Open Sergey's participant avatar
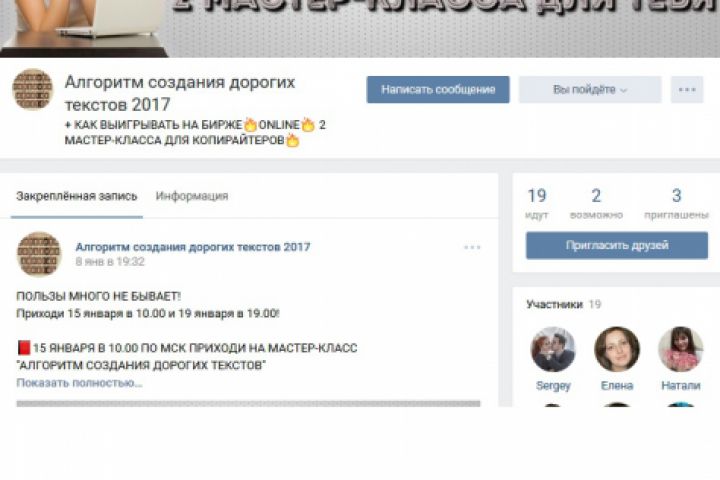 (x=553, y=349)
